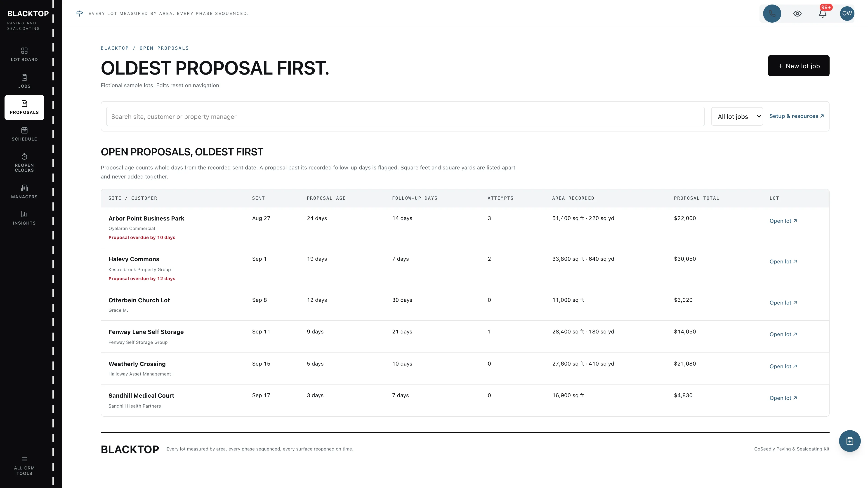868x488 pixels.
Task: Click the Proposal Total column header
Action: (x=696, y=198)
